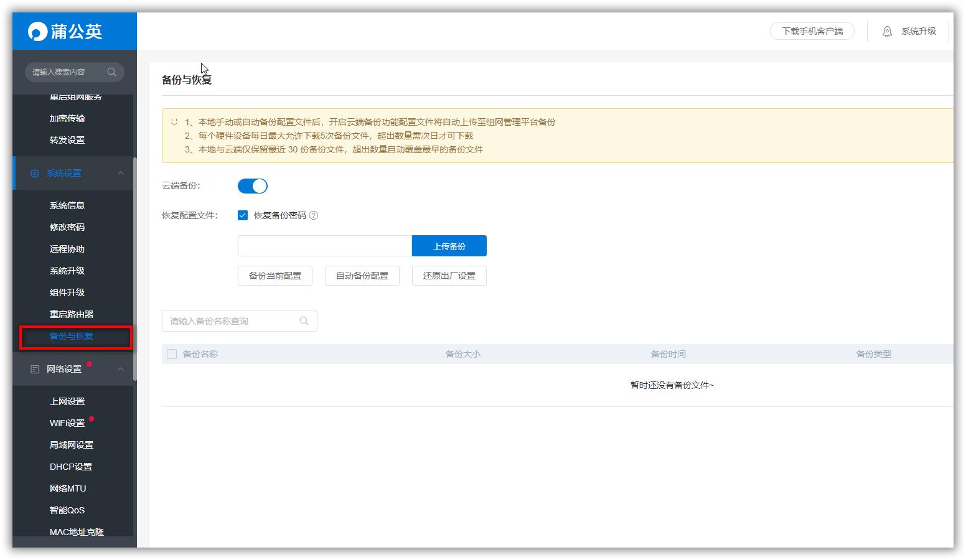Click the gear icon beside 系统设置
This screenshot has height=560, width=966.
coord(34,173)
